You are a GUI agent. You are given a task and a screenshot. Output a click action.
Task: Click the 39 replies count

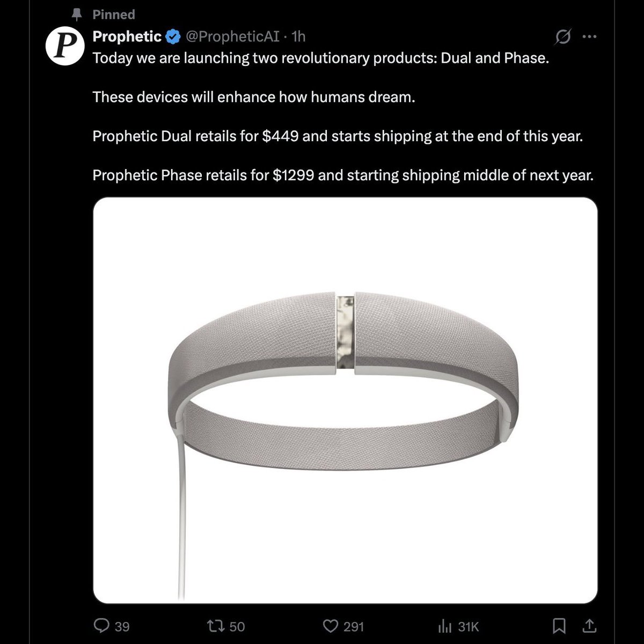tap(122, 626)
